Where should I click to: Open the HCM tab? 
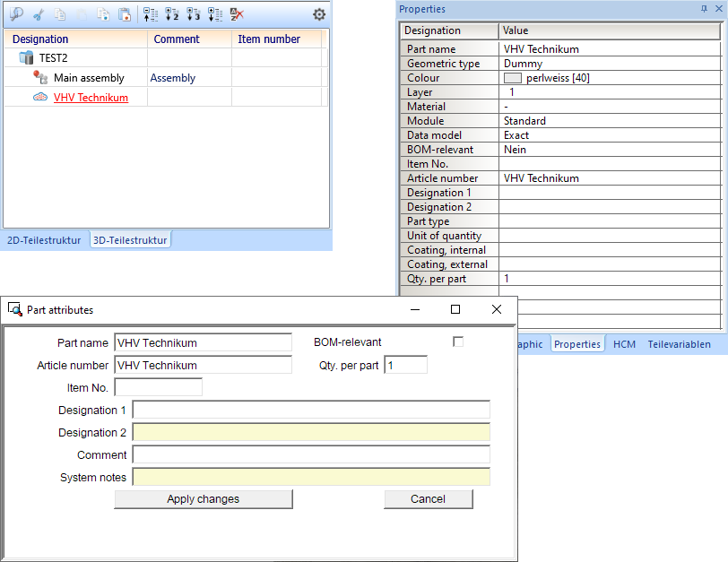click(624, 344)
